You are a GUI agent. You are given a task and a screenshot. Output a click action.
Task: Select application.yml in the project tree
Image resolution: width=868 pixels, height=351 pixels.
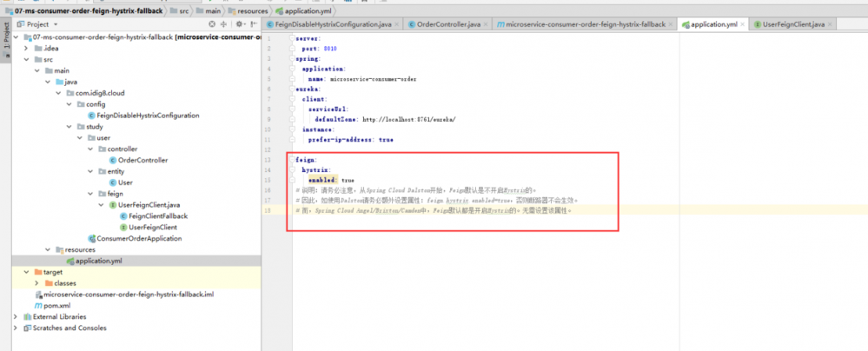coord(94,261)
